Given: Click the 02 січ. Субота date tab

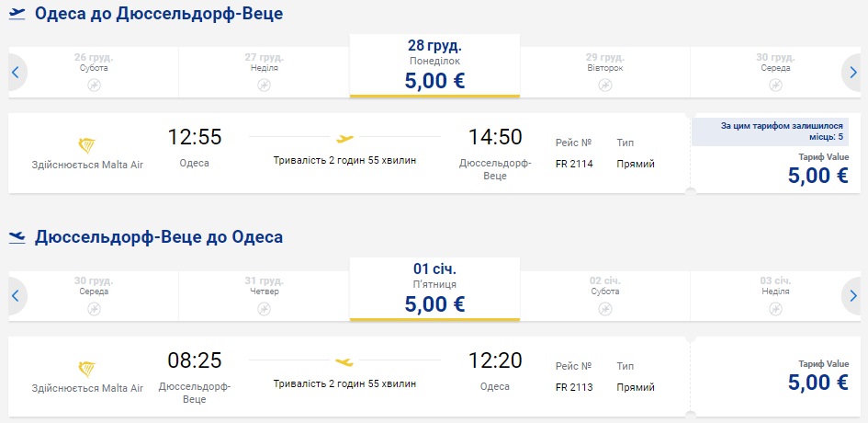Looking at the screenshot, I should [x=605, y=289].
